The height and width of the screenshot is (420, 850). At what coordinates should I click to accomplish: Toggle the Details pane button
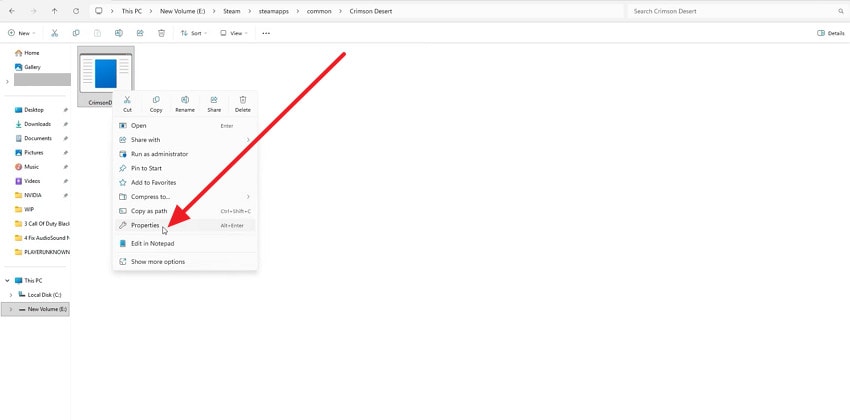tap(830, 33)
